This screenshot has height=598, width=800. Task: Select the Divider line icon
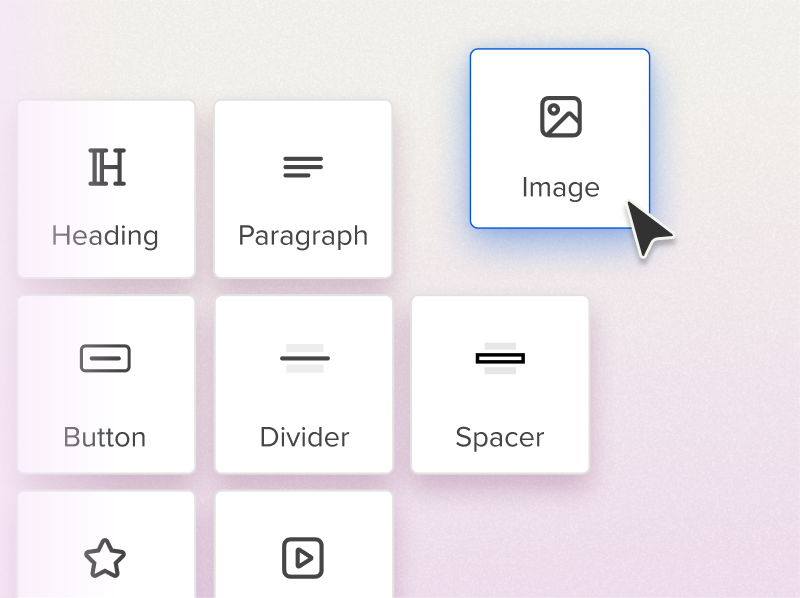click(305, 358)
